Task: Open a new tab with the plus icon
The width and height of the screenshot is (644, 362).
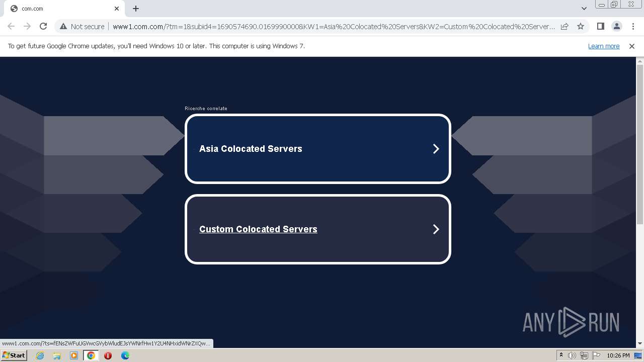Action: (136, 9)
